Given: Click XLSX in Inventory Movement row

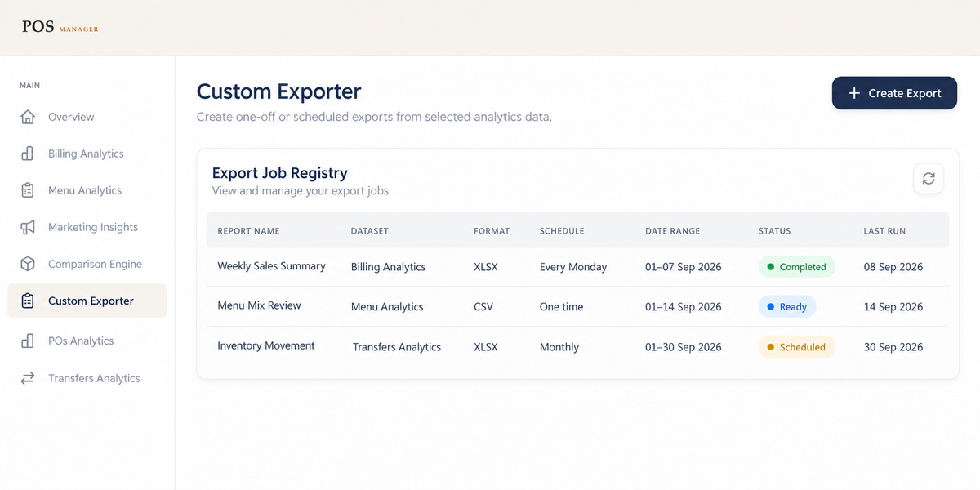Looking at the screenshot, I should tap(486, 347).
